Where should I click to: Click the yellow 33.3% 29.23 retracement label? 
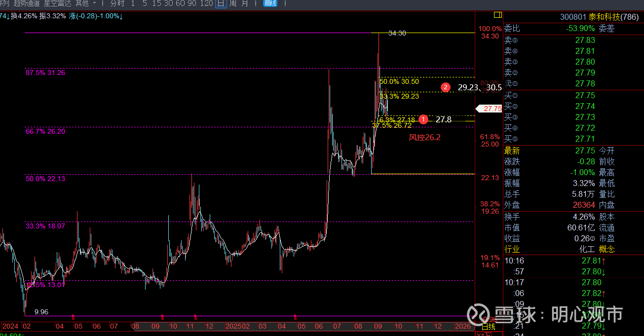pyautogui.click(x=399, y=97)
